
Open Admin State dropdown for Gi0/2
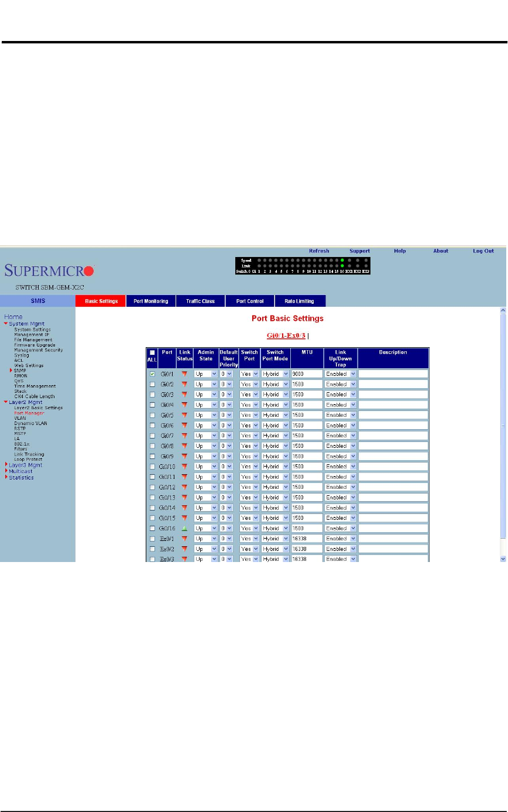(205, 385)
